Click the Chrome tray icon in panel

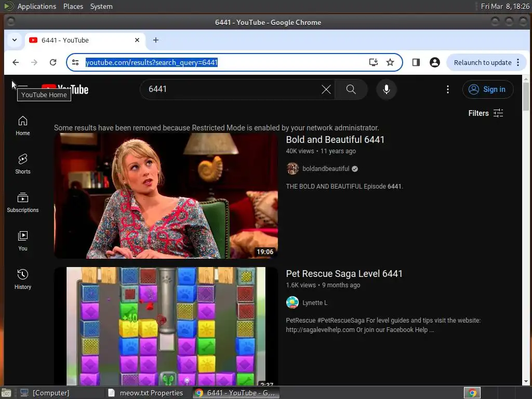point(472,393)
